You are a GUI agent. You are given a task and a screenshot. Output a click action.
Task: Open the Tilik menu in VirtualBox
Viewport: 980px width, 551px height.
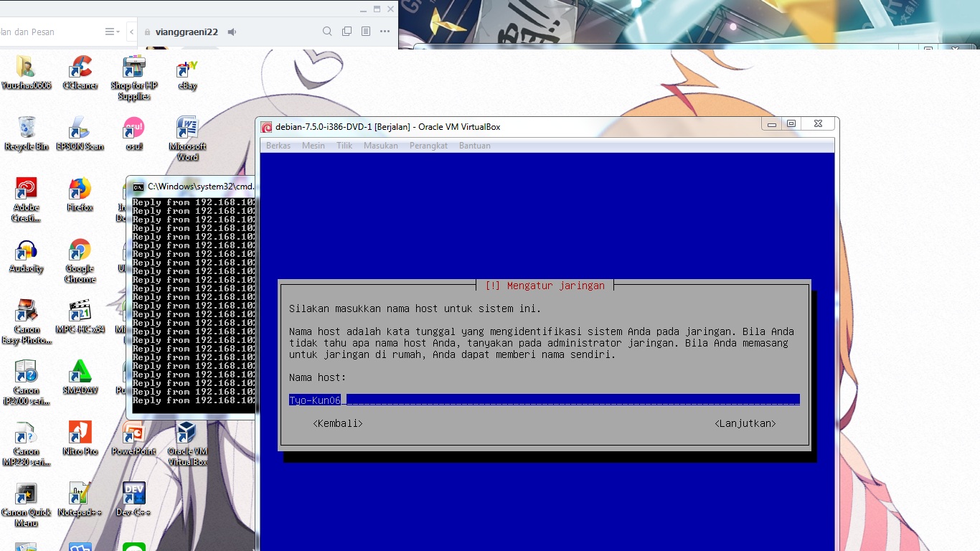click(x=344, y=146)
